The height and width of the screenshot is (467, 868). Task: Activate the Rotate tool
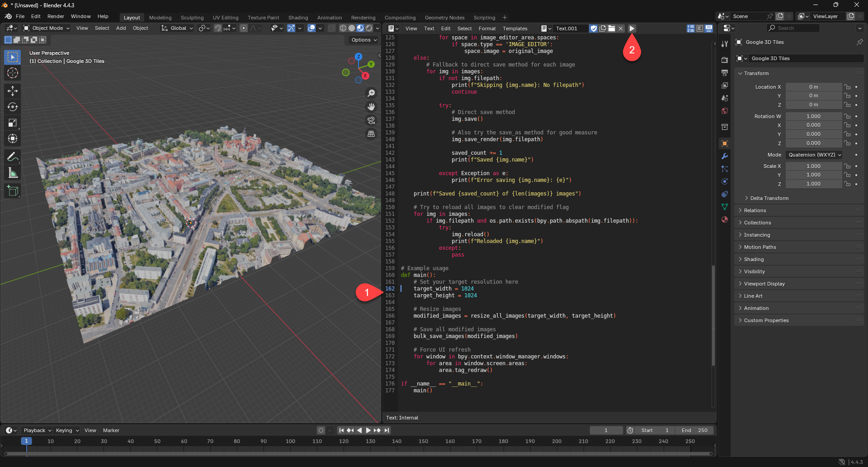pos(13,107)
